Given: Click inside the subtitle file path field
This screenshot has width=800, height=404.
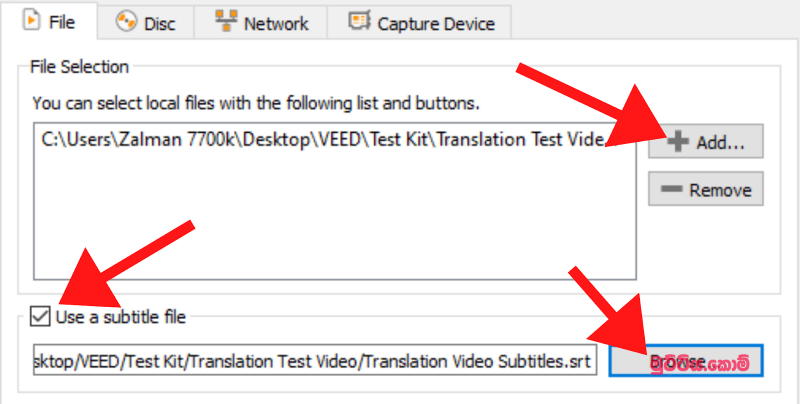Looking at the screenshot, I should [315, 361].
